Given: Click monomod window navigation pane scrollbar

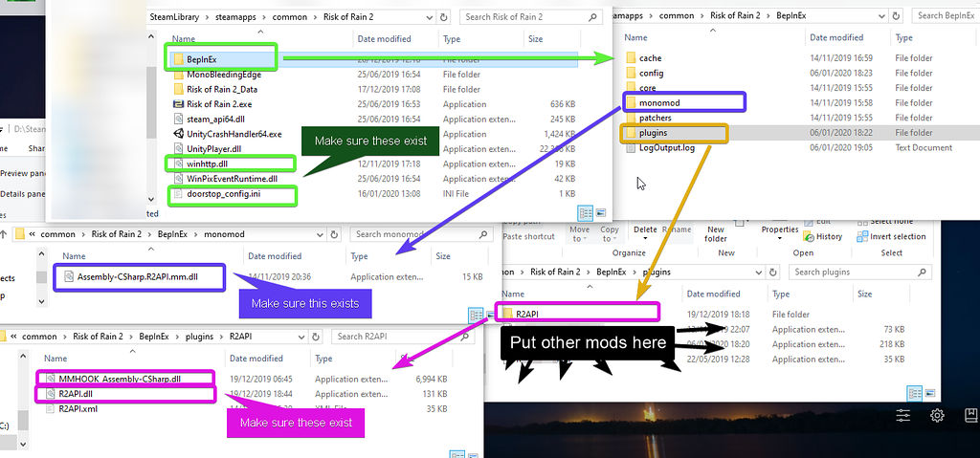Looking at the screenshot, I should (x=42, y=276).
